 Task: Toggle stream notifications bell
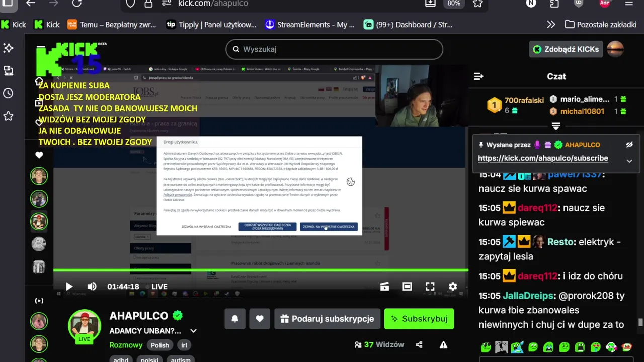[235, 319]
